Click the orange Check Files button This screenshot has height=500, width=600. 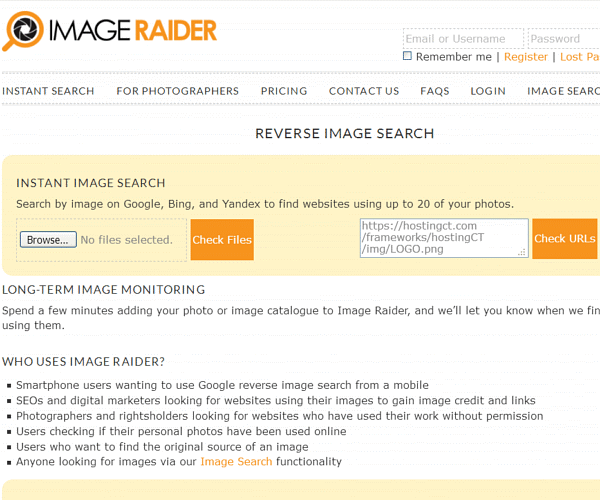pos(222,240)
